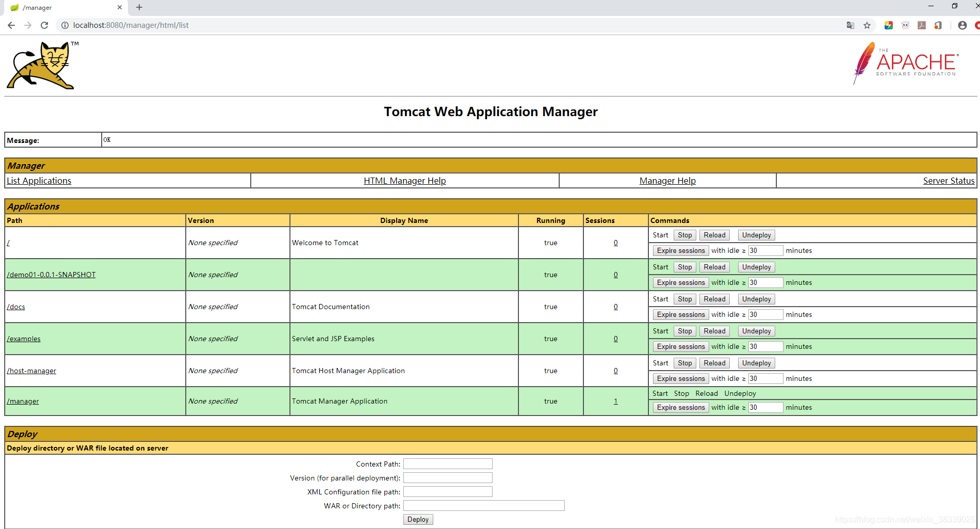Open the Server Status link

[949, 181]
